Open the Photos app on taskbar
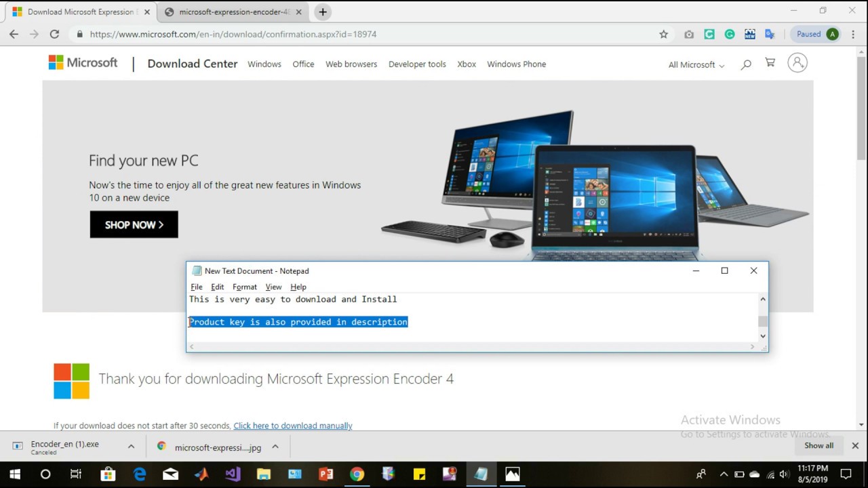The height and width of the screenshot is (488, 868). point(513,474)
